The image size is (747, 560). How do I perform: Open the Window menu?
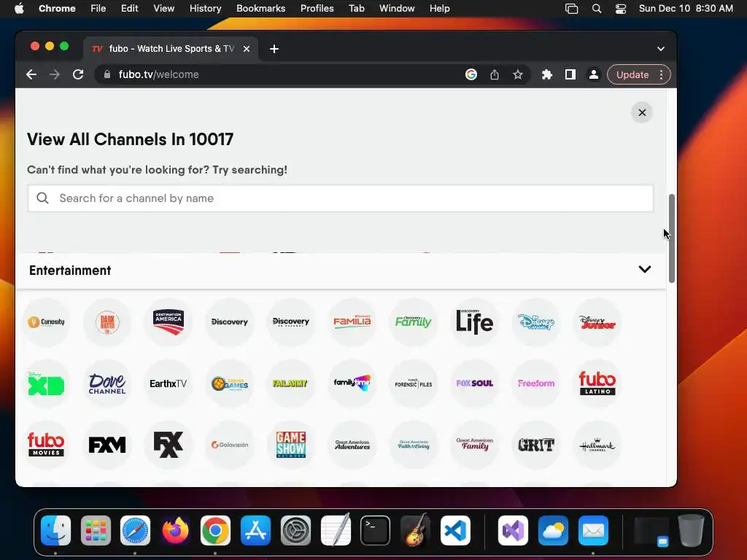point(397,8)
